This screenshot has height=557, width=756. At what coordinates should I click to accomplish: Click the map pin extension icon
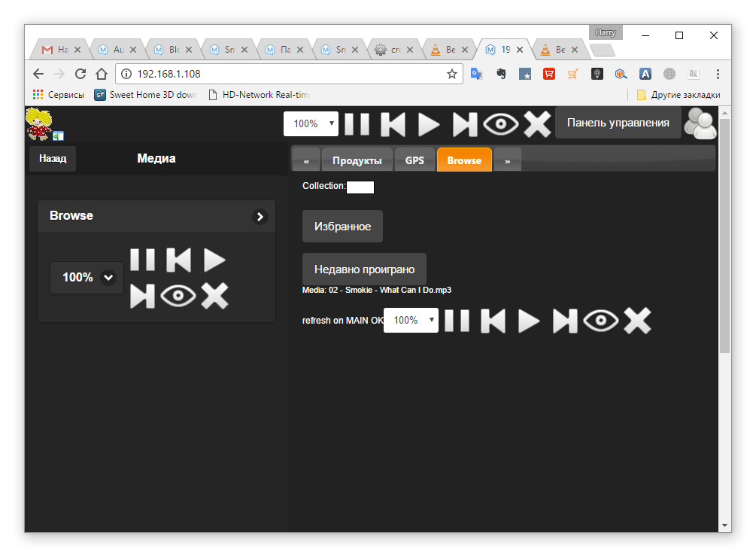pos(597,74)
